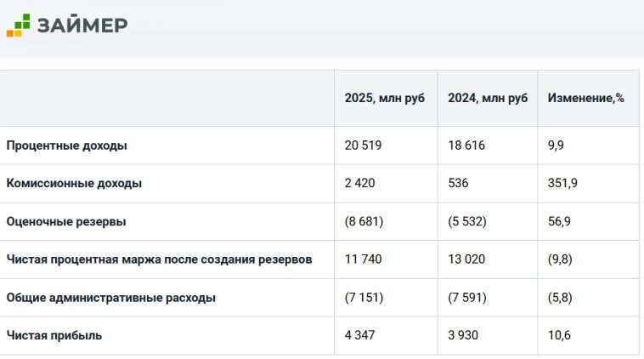Click 'Чистая процентная маржа после создания резервов' label
Image resolution: width=644 pixels, height=359 pixels.
(x=159, y=259)
